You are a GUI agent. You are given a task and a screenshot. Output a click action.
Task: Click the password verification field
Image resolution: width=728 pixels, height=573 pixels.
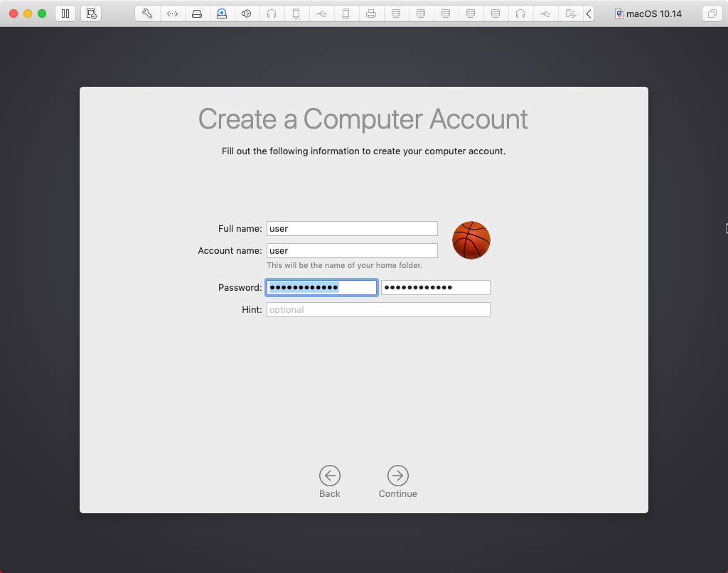pyautogui.click(x=435, y=287)
